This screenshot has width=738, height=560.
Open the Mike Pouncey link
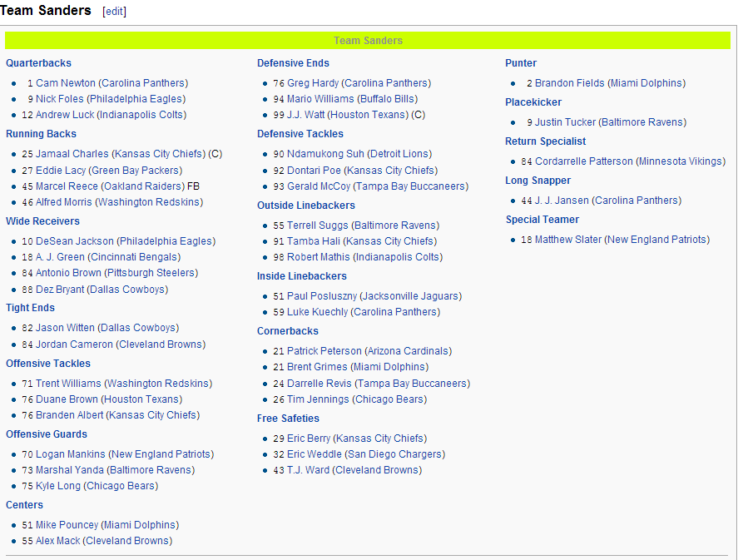pos(67,525)
